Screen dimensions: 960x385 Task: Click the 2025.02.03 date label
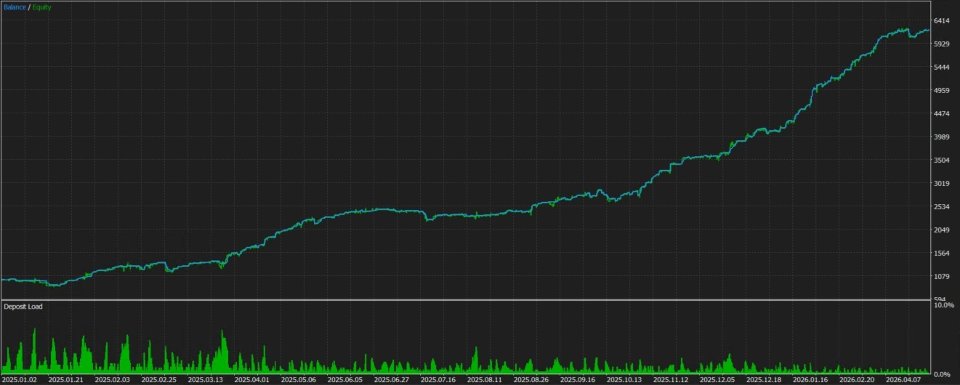113,380
